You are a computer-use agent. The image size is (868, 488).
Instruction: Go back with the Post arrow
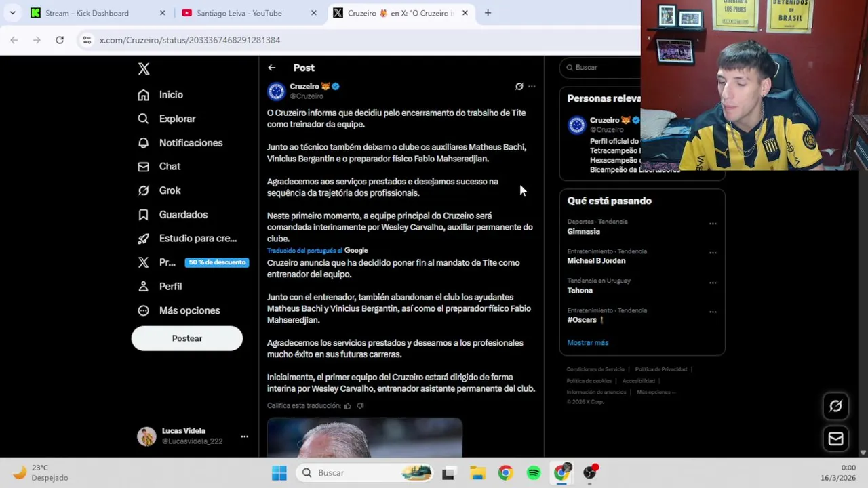(271, 68)
